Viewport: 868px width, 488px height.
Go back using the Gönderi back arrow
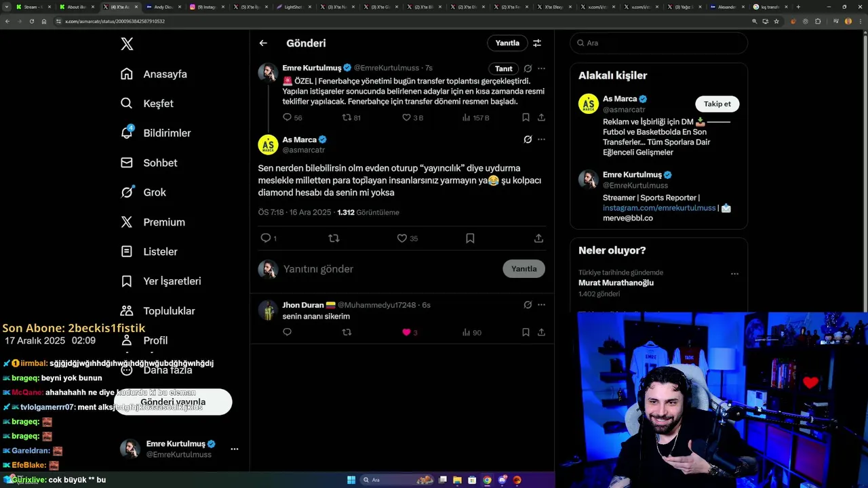point(263,43)
